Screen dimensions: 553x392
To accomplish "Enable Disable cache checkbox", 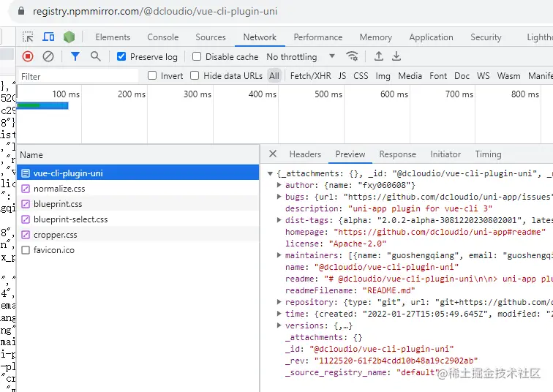I will click(197, 56).
